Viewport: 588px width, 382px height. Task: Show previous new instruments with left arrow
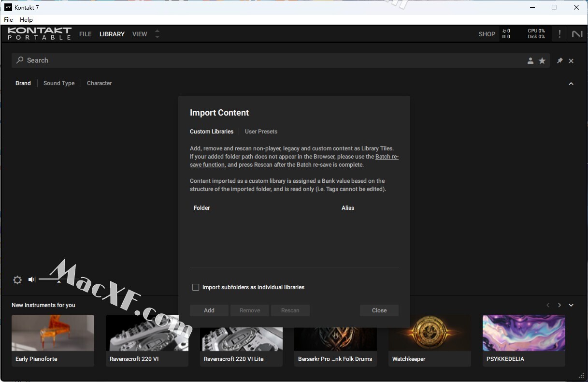[548, 305]
